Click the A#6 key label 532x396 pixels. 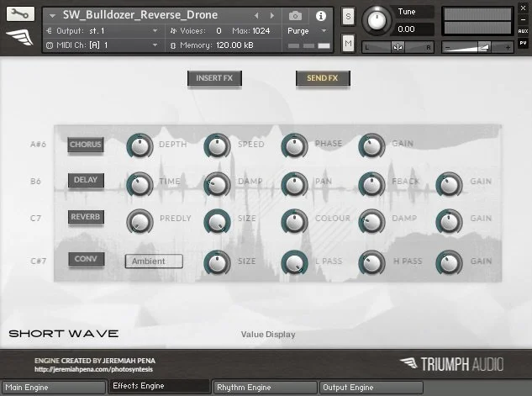click(39, 145)
